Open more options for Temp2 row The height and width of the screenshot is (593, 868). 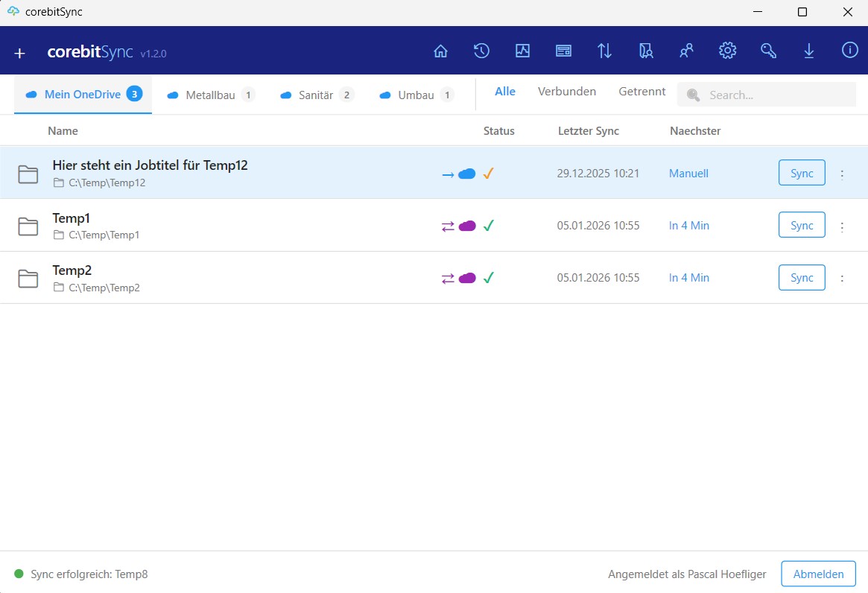[842, 278]
